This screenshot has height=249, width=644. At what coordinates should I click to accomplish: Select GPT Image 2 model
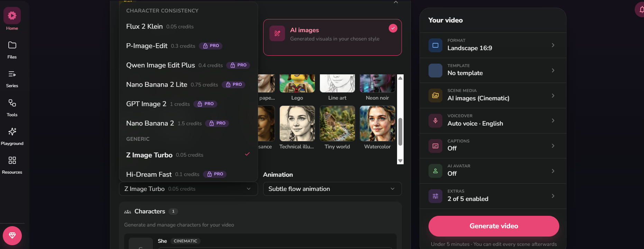(x=188, y=104)
